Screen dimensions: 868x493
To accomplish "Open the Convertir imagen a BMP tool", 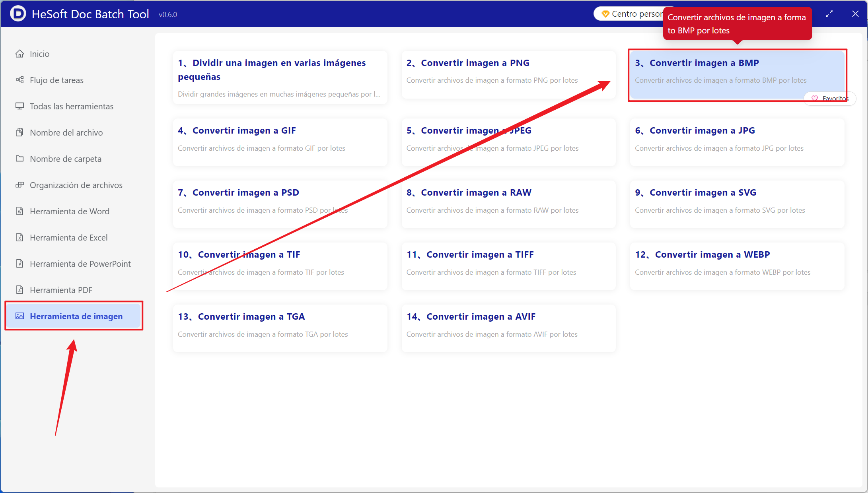I will pyautogui.click(x=737, y=74).
